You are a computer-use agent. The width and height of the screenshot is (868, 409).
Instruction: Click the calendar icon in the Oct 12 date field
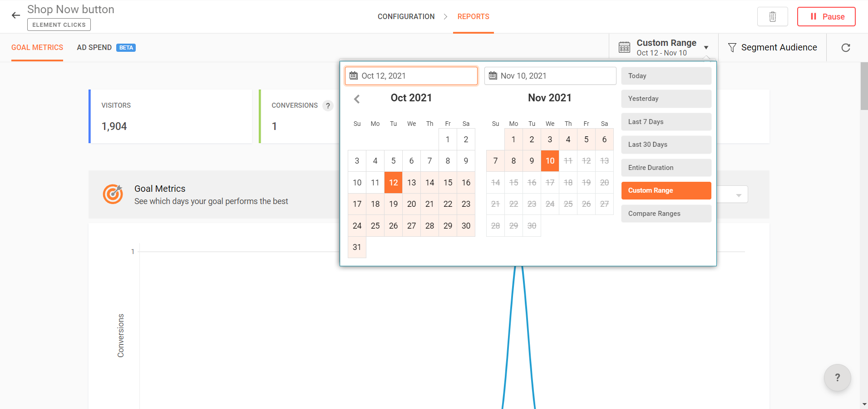pos(354,75)
